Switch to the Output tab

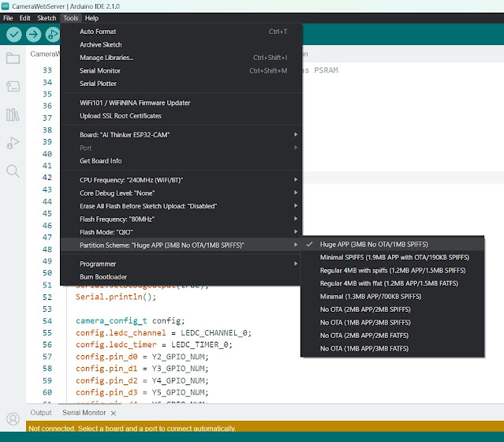[x=41, y=413]
